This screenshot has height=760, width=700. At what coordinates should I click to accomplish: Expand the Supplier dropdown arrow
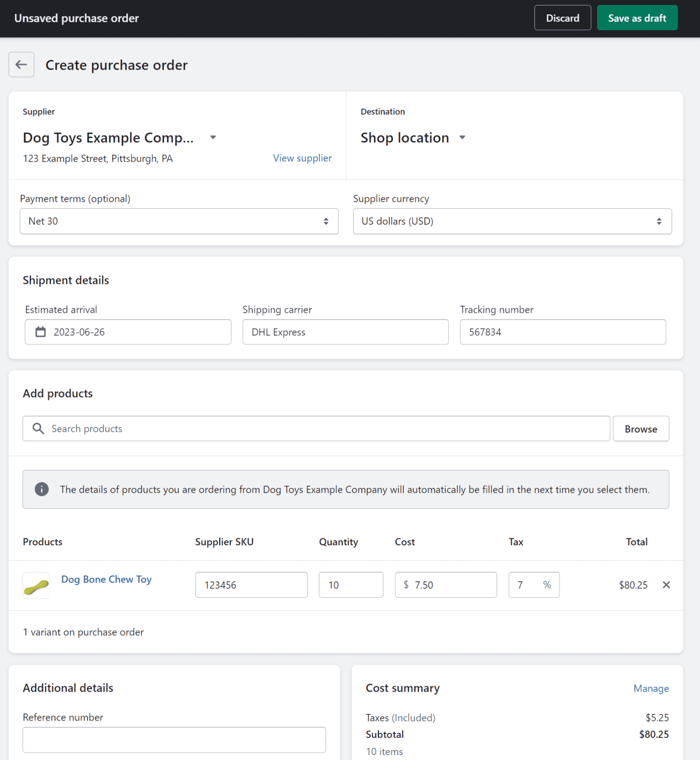coord(213,138)
